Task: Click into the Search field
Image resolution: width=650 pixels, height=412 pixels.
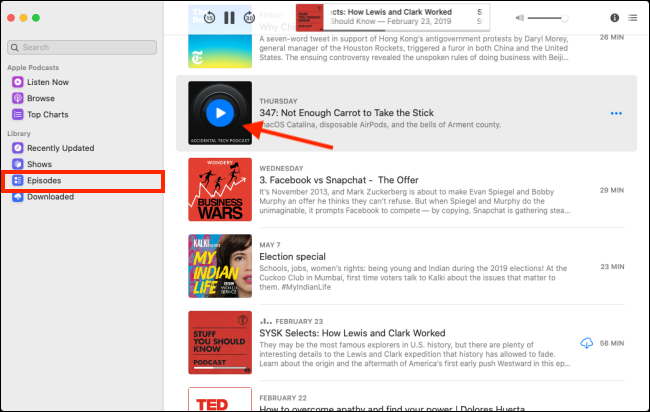Action: pyautogui.click(x=82, y=47)
